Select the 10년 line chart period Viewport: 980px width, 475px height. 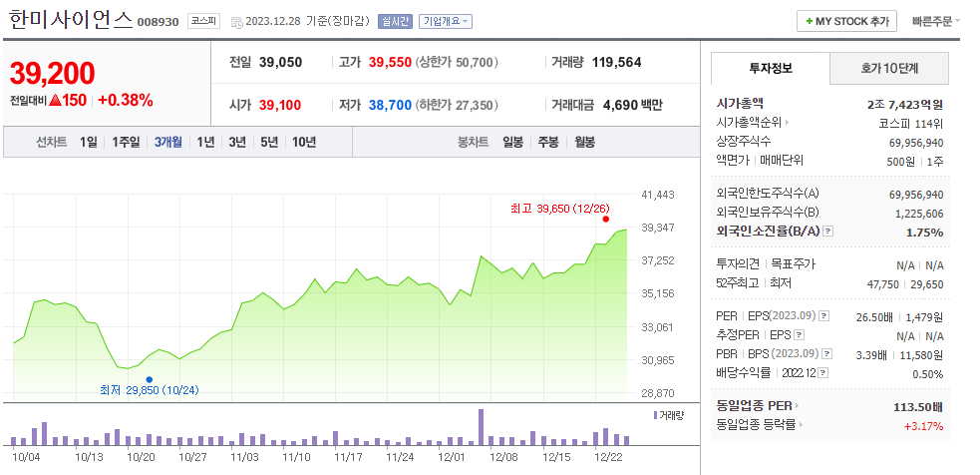(304, 142)
